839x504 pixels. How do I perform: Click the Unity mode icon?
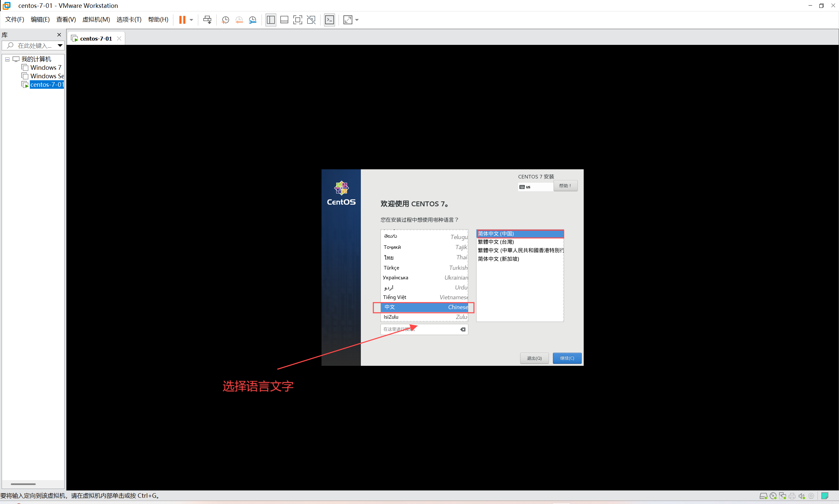click(x=311, y=20)
